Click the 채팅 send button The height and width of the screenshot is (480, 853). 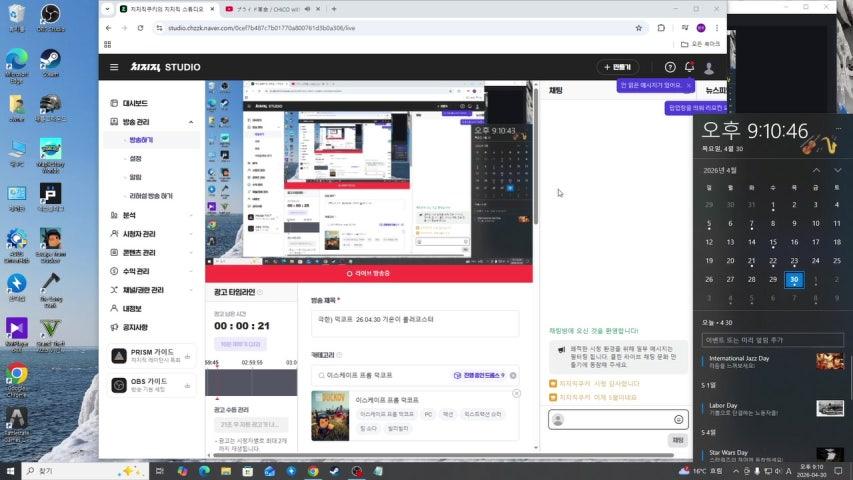click(x=678, y=440)
